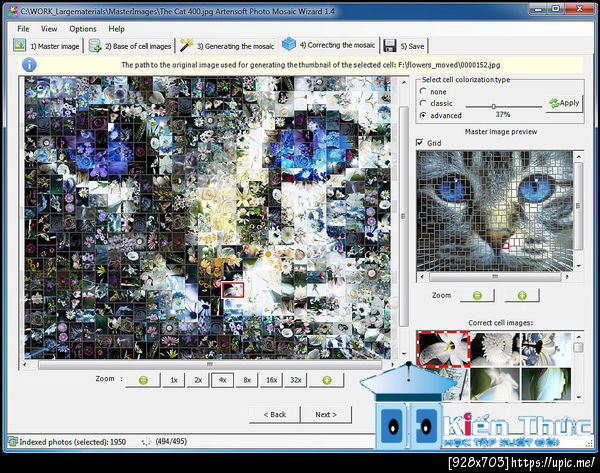Select the red-outlined cell in the mosaic
This screenshot has height=473, width=600.
(233, 290)
